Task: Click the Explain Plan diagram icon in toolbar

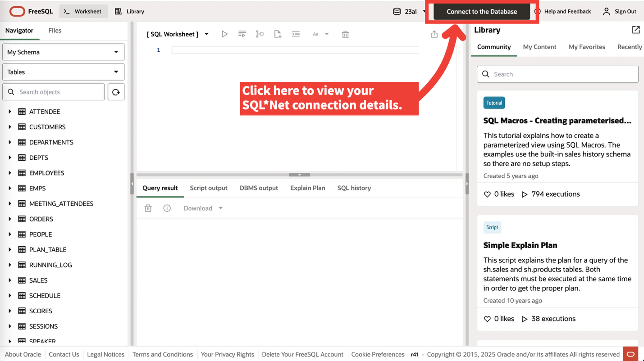Action: coord(260,34)
